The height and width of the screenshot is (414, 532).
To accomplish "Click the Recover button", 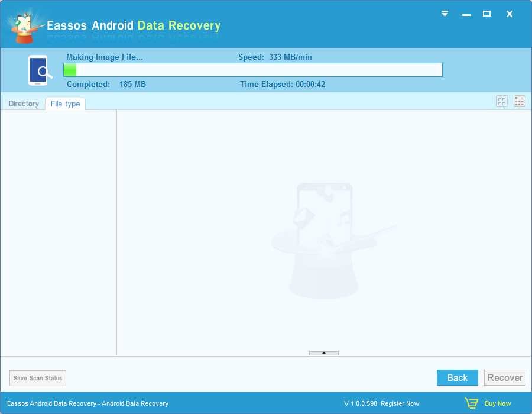I will 505,378.
